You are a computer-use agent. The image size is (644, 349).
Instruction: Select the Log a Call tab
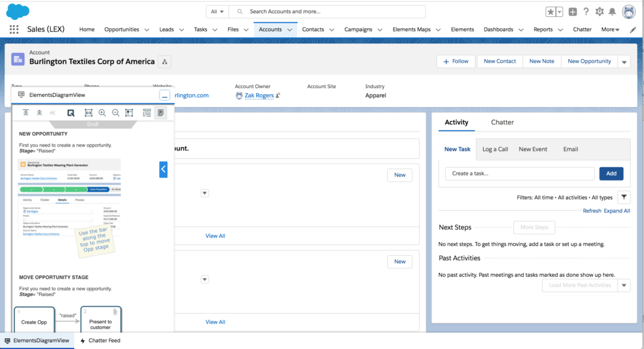click(x=495, y=149)
